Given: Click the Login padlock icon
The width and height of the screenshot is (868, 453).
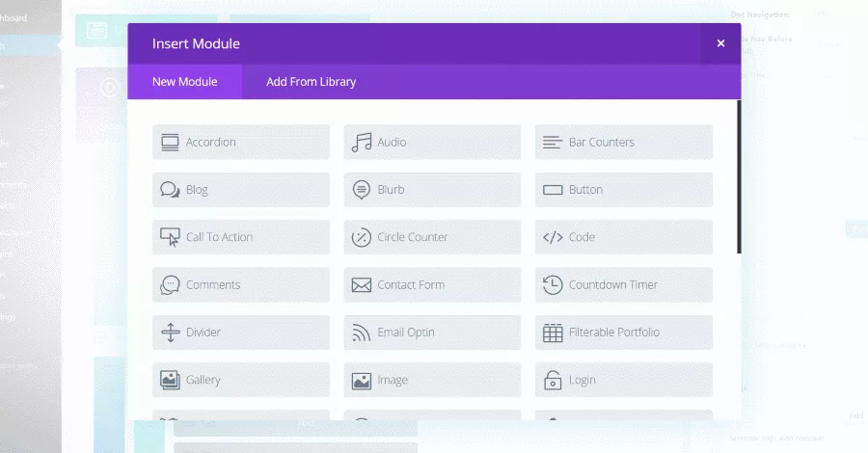Looking at the screenshot, I should (553, 380).
